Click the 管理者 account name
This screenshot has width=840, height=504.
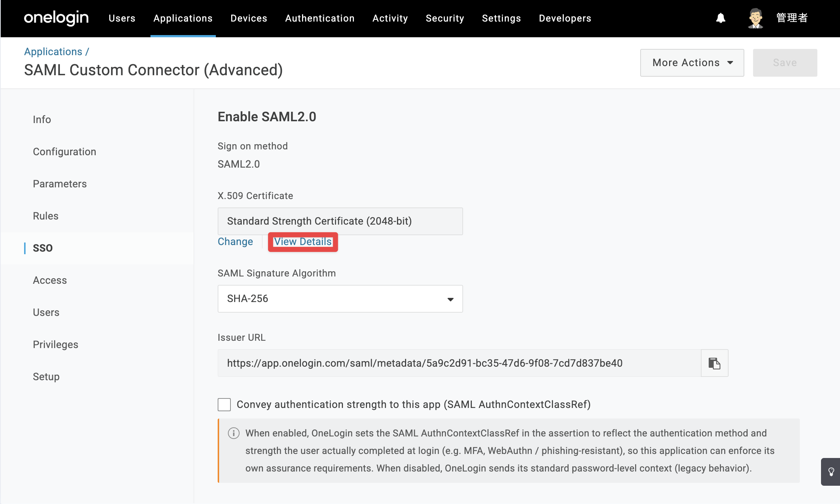click(x=792, y=18)
